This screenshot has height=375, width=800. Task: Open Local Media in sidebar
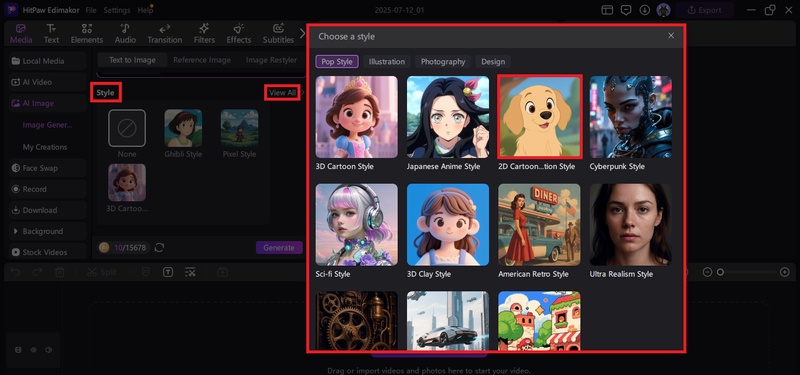[x=47, y=61]
